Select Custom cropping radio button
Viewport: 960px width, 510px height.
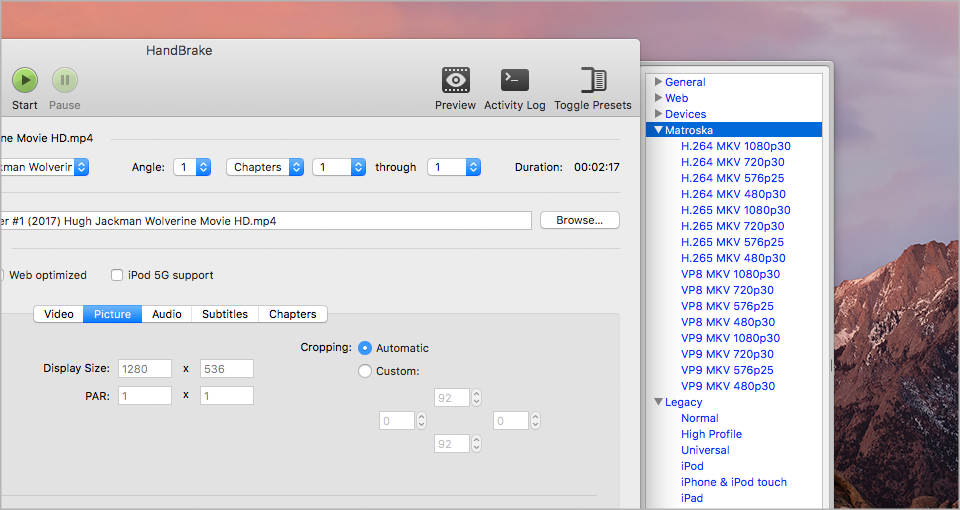(x=365, y=371)
